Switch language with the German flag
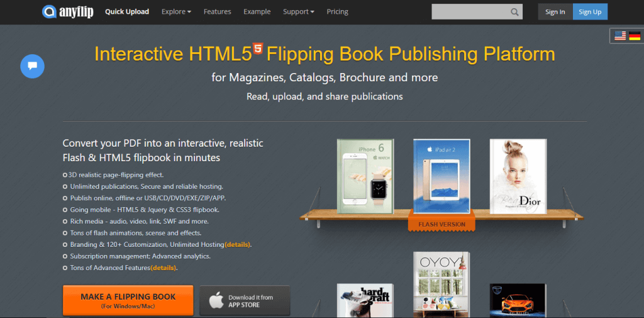Screen dimensions: 644x318 coord(635,36)
